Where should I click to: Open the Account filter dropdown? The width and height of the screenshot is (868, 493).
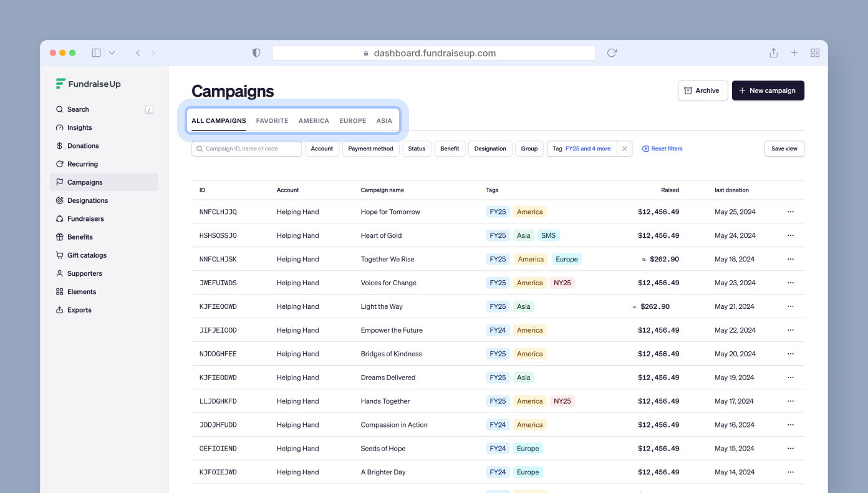click(322, 149)
